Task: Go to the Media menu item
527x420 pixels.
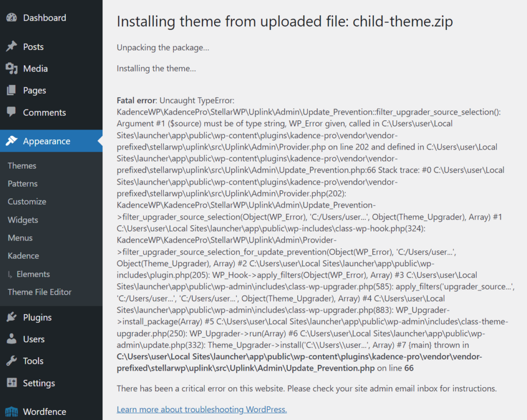Action: [36, 68]
